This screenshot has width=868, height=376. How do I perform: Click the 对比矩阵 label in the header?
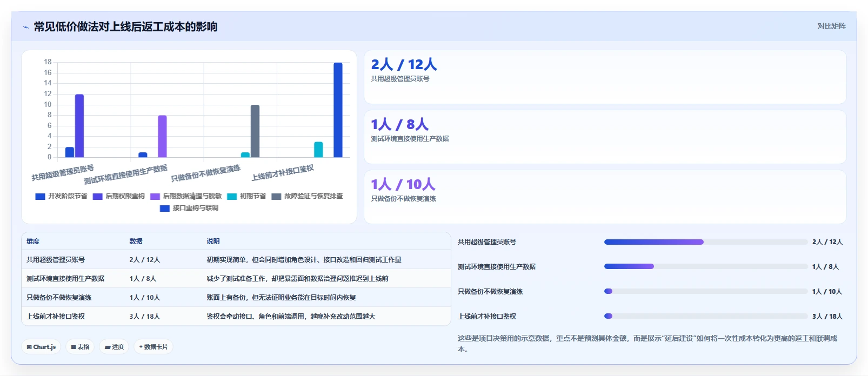click(x=831, y=26)
